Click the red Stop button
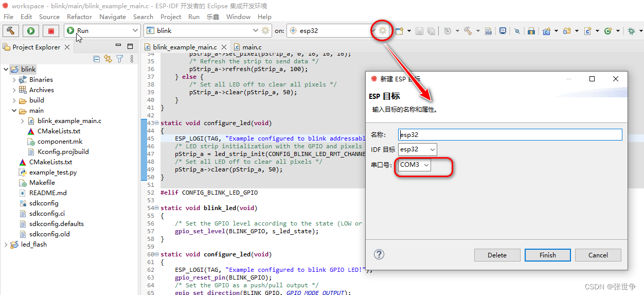This screenshot has height=295, width=644. [51, 31]
